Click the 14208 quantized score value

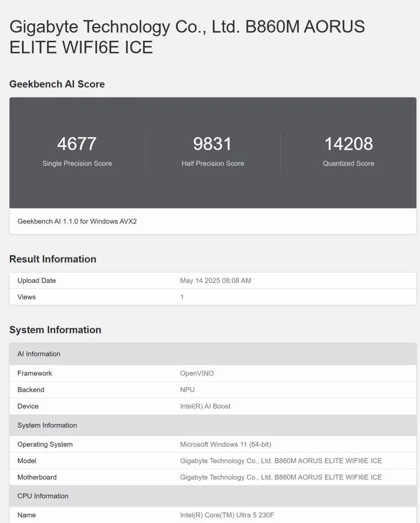pos(349,144)
